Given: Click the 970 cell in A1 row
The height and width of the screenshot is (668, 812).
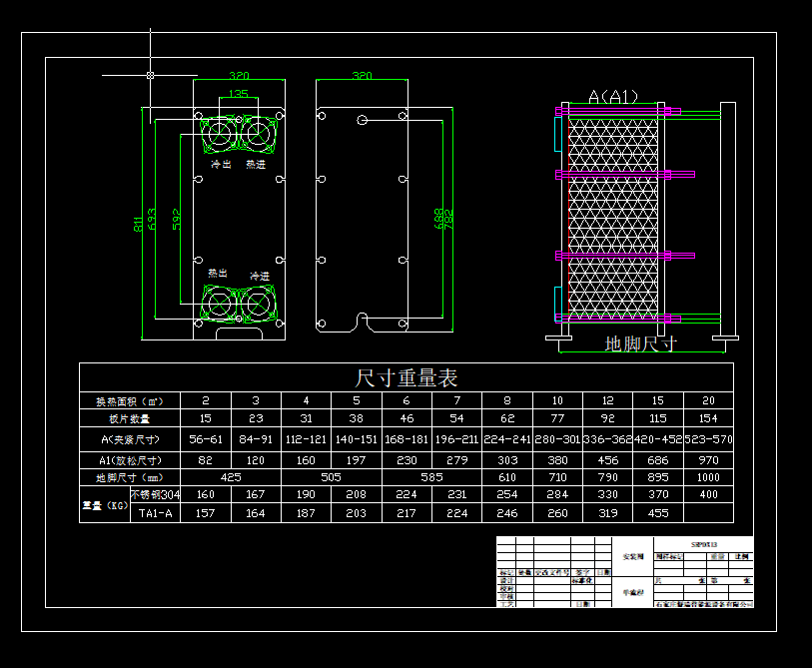Looking at the screenshot, I should pos(708,460).
